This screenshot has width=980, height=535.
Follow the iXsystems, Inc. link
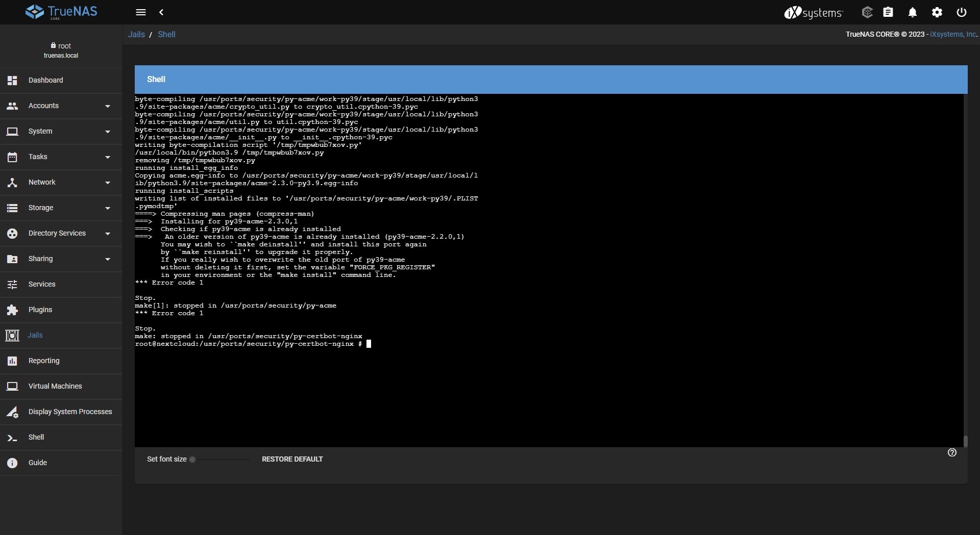pyautogui.click(x=953, y=34)
